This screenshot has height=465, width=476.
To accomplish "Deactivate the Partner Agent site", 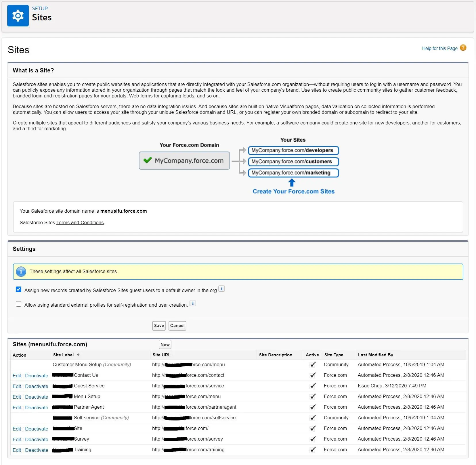I will coord(37,408).
